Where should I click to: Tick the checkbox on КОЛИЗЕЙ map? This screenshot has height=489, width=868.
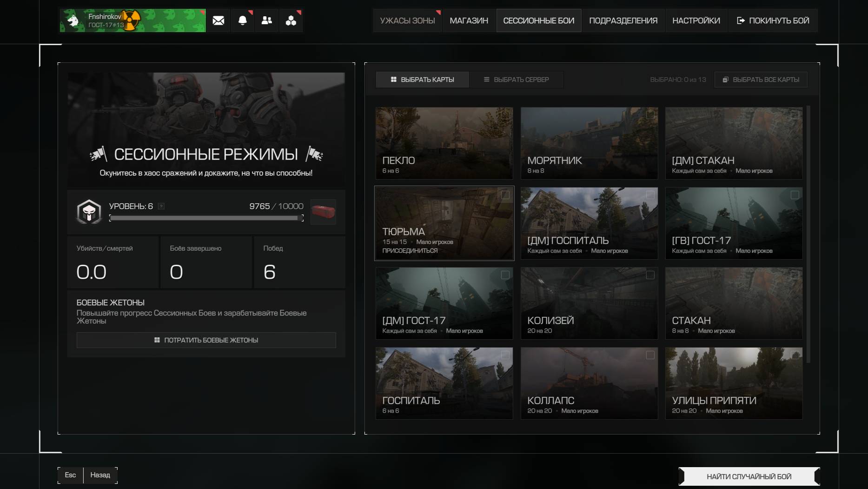click(x=650, y=275)
